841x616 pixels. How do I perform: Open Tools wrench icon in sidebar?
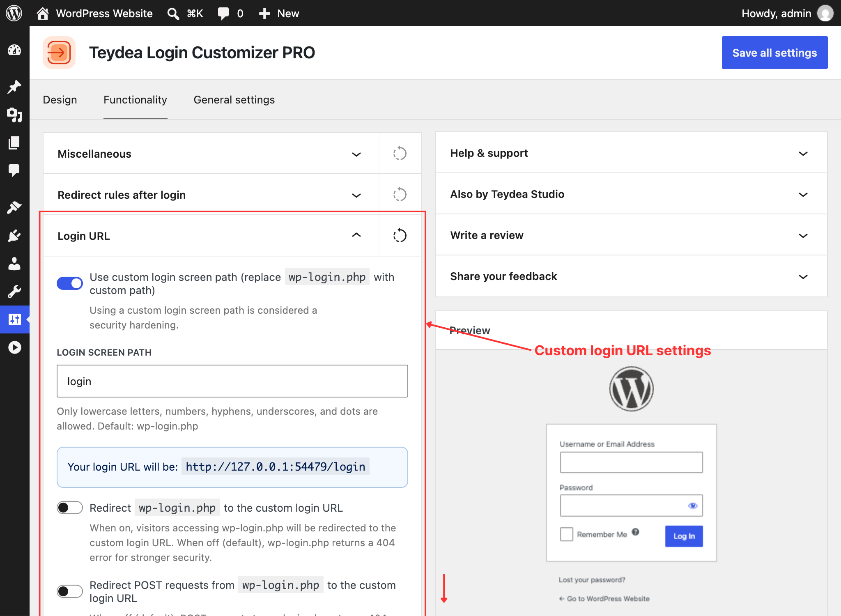14,292
